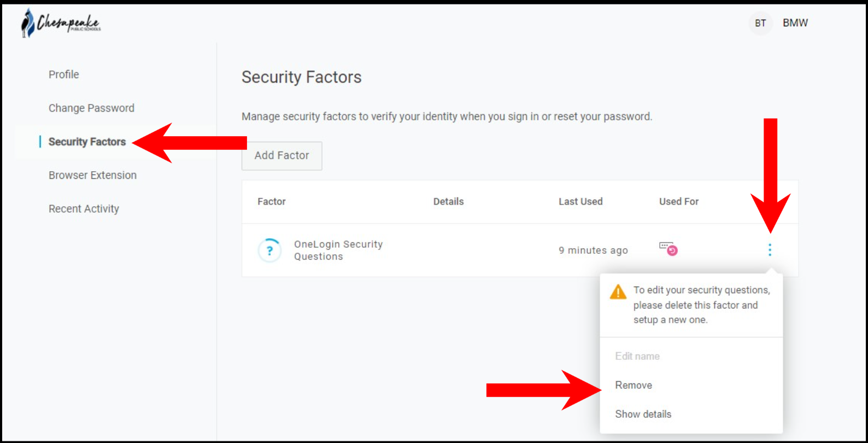Click the Last Used column header
The width and height of the screenshot is (868, 443).
(580, 201)
